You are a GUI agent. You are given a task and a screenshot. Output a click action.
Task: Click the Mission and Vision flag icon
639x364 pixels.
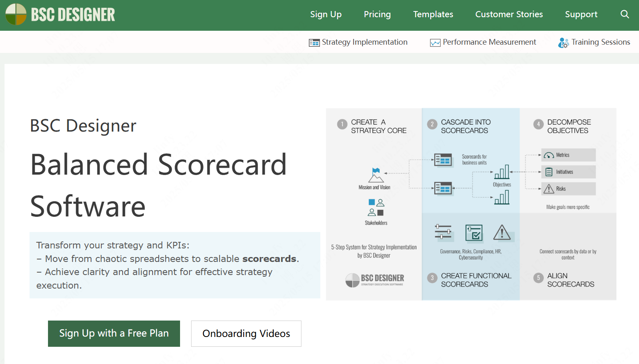(x=376, y=175)
